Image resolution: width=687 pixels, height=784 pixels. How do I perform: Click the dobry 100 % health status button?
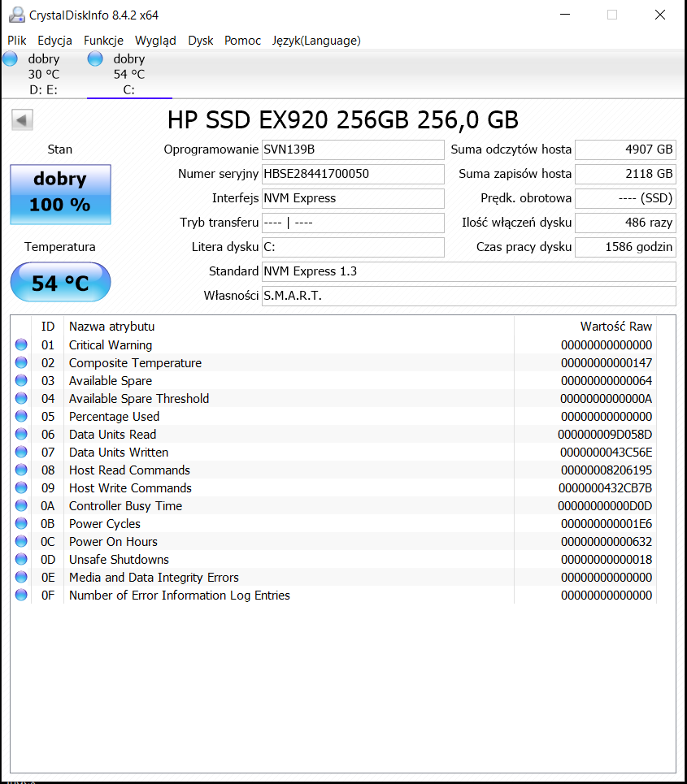[x=60, y=194]
